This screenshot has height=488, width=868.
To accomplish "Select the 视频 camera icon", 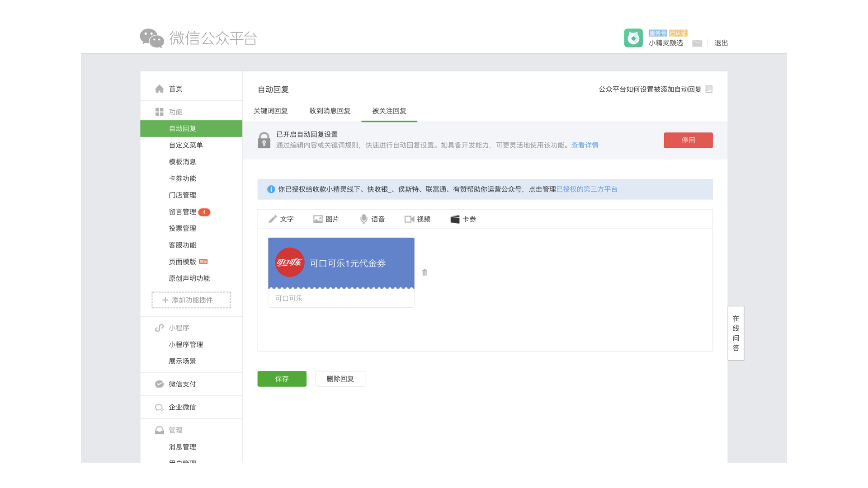I will tap(409, 219).
